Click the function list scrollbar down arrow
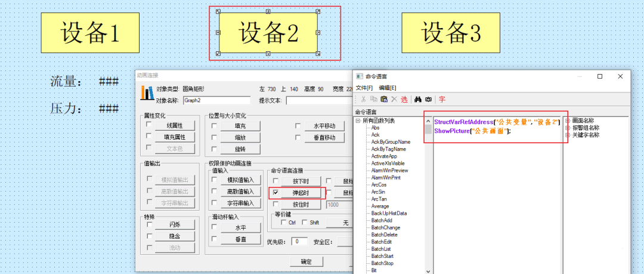 point(428,270)
